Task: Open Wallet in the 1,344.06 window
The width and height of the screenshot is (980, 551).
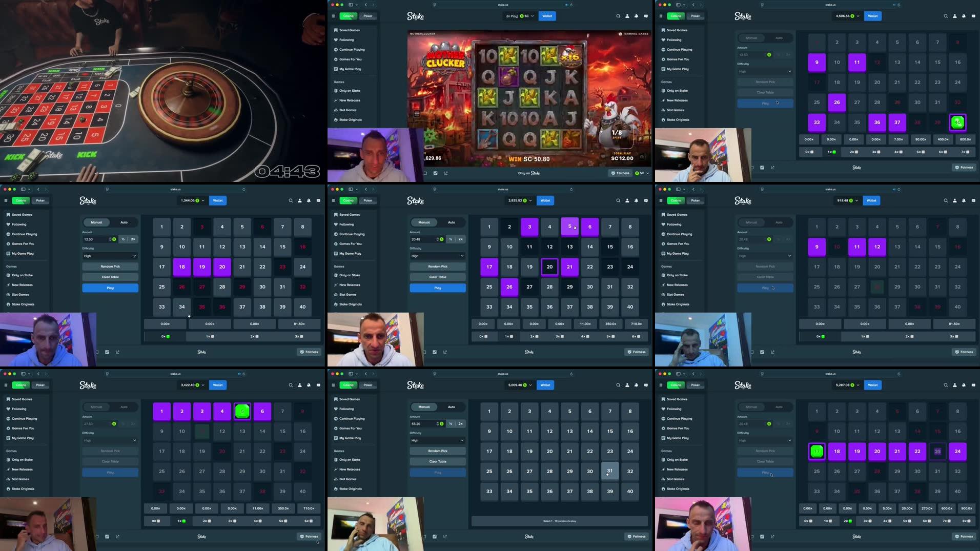Action: [218, 200]
